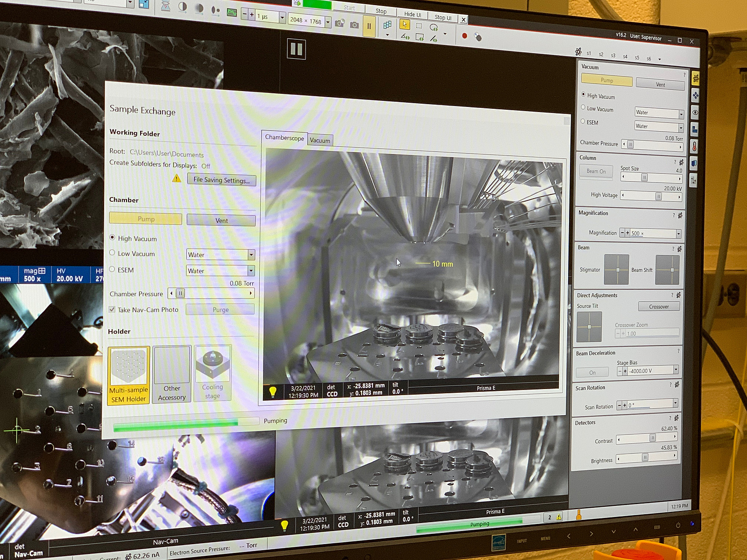Click the yellow lightbulb chamber illumination icon in dialog

tap(273, 391)
